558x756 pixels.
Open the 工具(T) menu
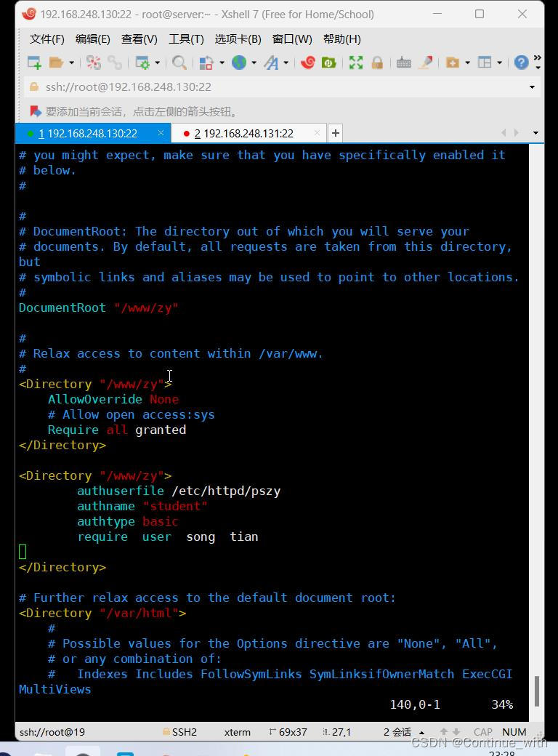pos(187,39)
